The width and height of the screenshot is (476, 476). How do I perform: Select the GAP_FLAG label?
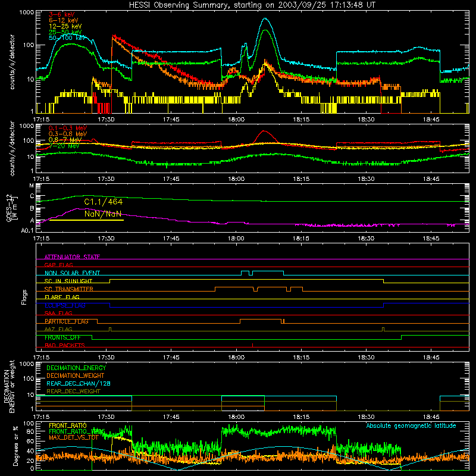click(x=58, y=265)
